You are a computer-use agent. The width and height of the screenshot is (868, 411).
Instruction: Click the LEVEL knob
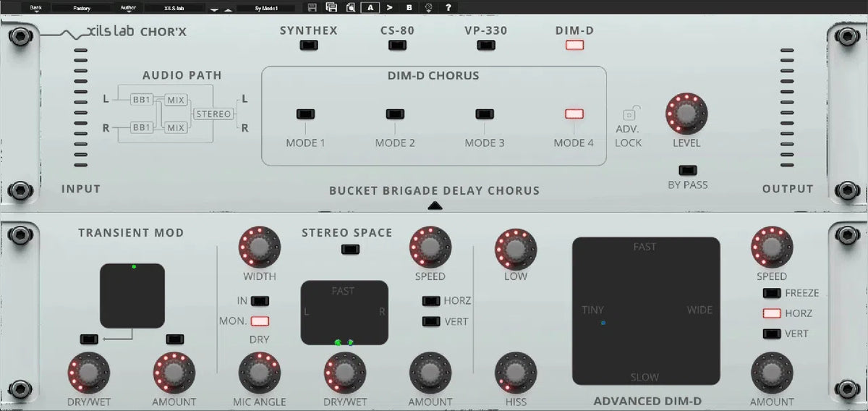pos(686,113)
